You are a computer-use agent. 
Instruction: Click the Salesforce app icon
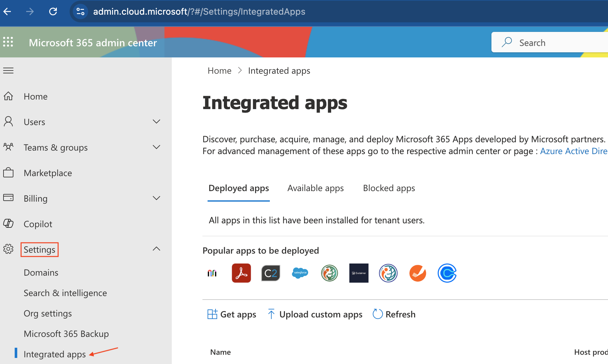click(300, 273)
